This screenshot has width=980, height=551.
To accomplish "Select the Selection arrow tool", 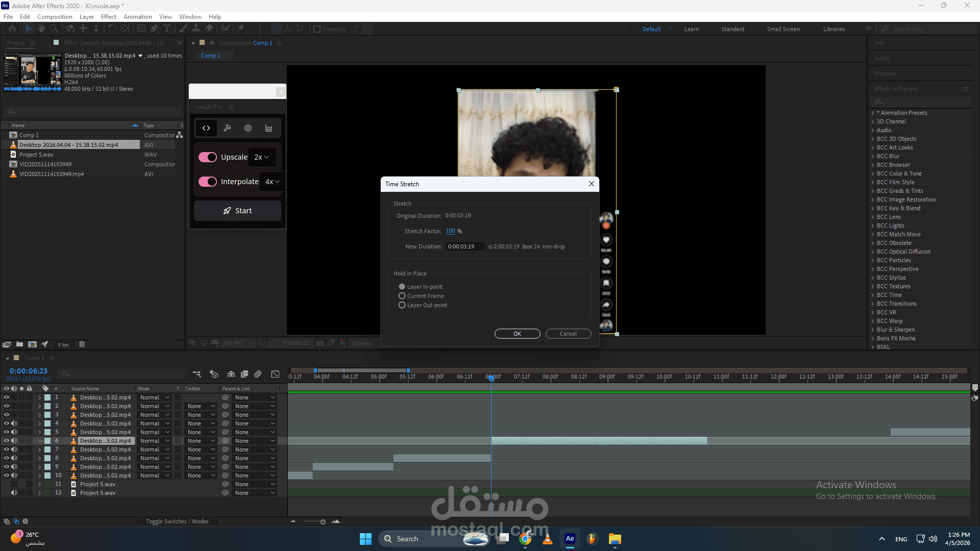I will pos(29,29).
